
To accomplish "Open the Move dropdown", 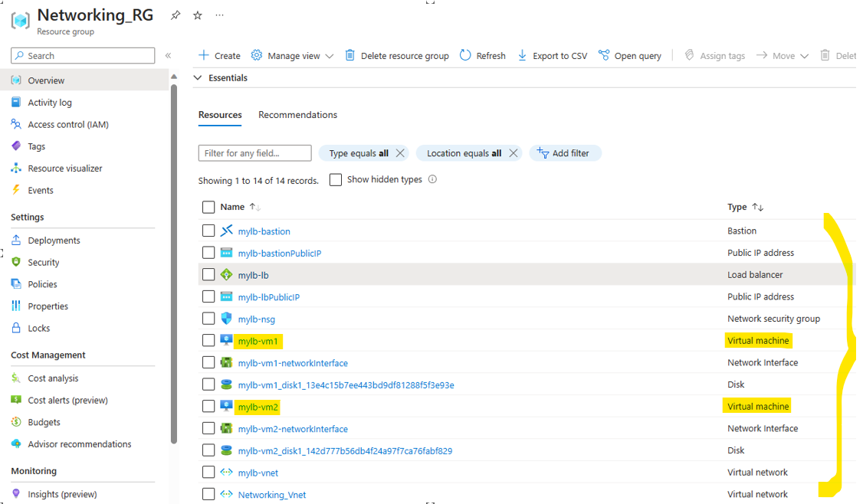I will coord(783,56).
